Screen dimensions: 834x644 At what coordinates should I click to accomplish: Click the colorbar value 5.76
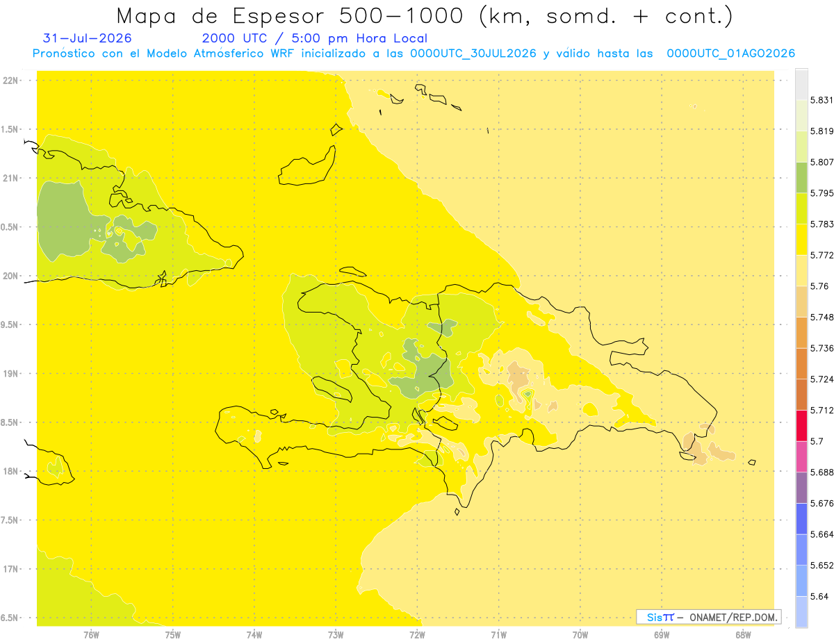(x=819, y=286)
